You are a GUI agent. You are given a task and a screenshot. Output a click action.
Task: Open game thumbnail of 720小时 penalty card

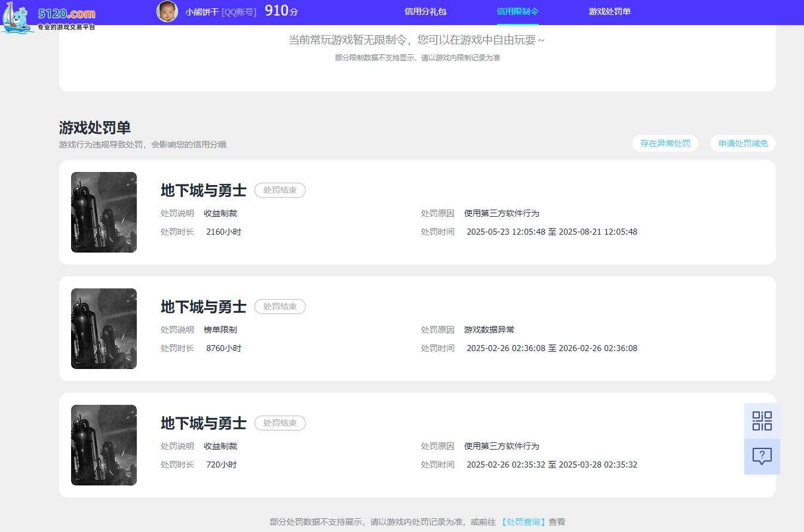pos(104,445)
